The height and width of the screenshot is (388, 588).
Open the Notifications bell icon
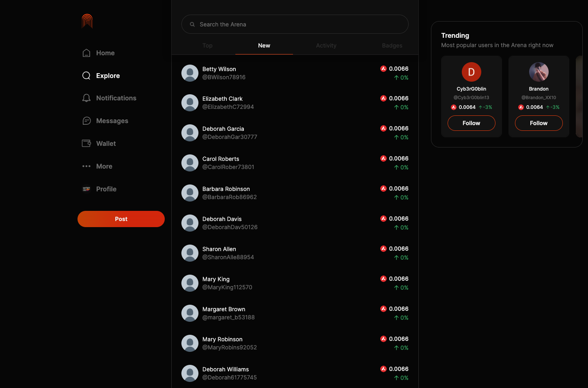tap(86, 98)
